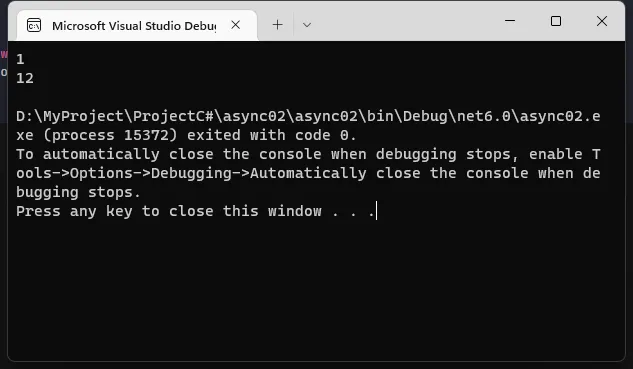
Task: Click the output line showing 12
Action: [x=25, y=78]
